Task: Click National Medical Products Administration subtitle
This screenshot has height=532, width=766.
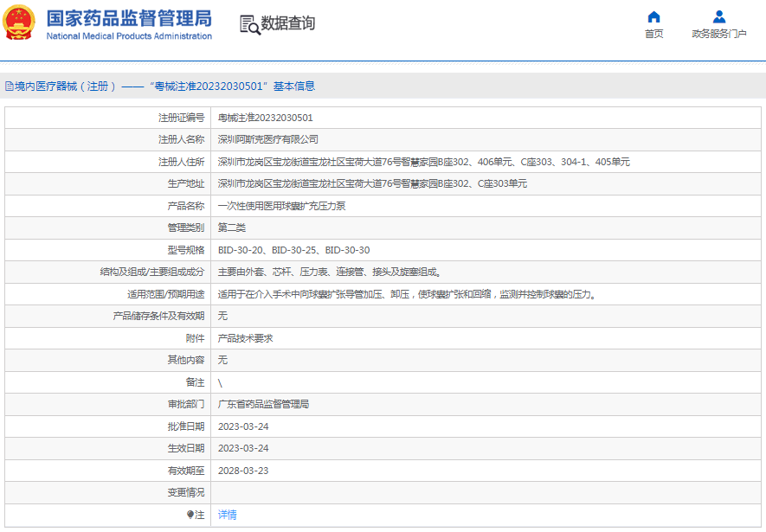Action: tap(129, 36)
